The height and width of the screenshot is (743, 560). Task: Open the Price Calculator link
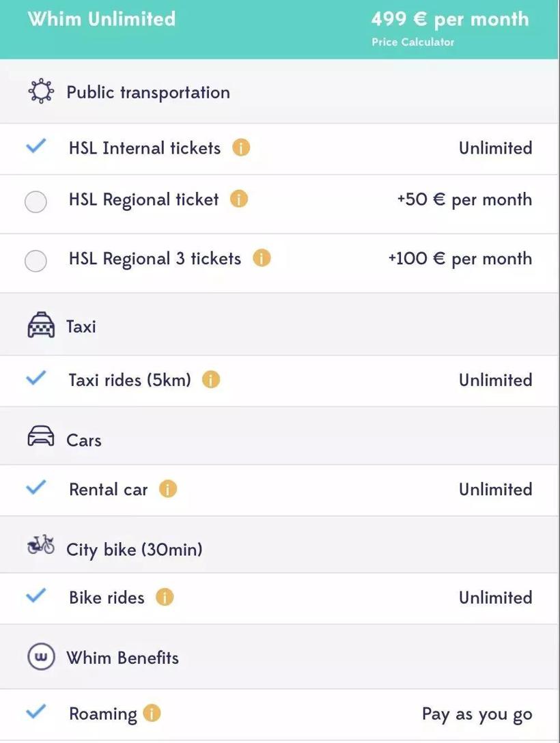(x=412, y=42)
